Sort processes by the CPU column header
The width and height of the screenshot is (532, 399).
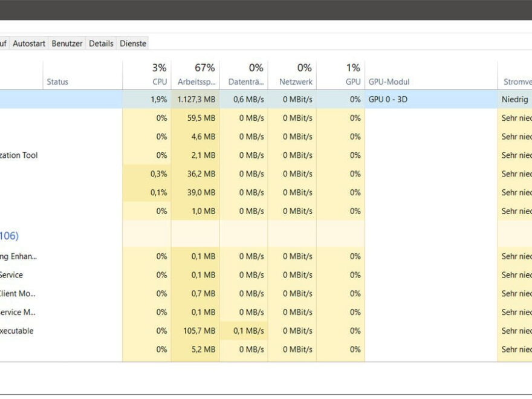coord(146,74)
